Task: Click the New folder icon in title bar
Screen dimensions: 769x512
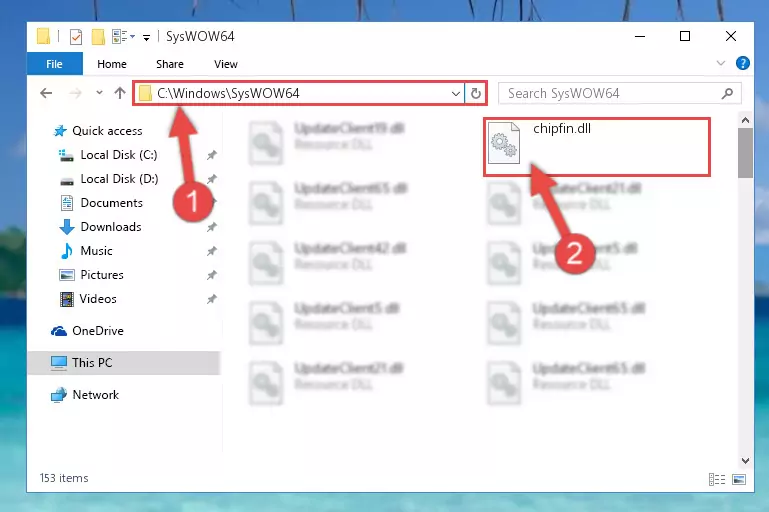Action: pos(98,37)
